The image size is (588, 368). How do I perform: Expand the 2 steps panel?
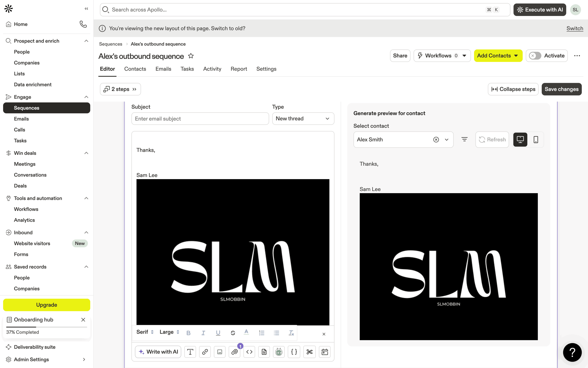120,89
